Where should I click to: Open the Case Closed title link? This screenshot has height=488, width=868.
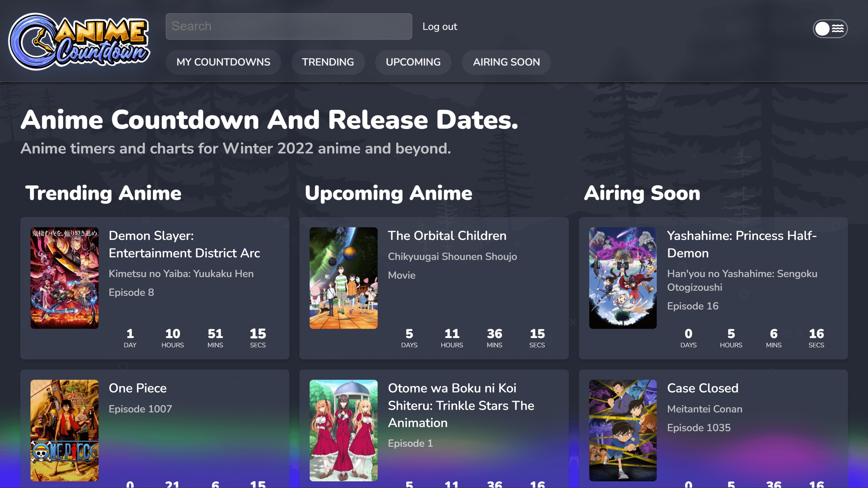click(x=702, y=388)
